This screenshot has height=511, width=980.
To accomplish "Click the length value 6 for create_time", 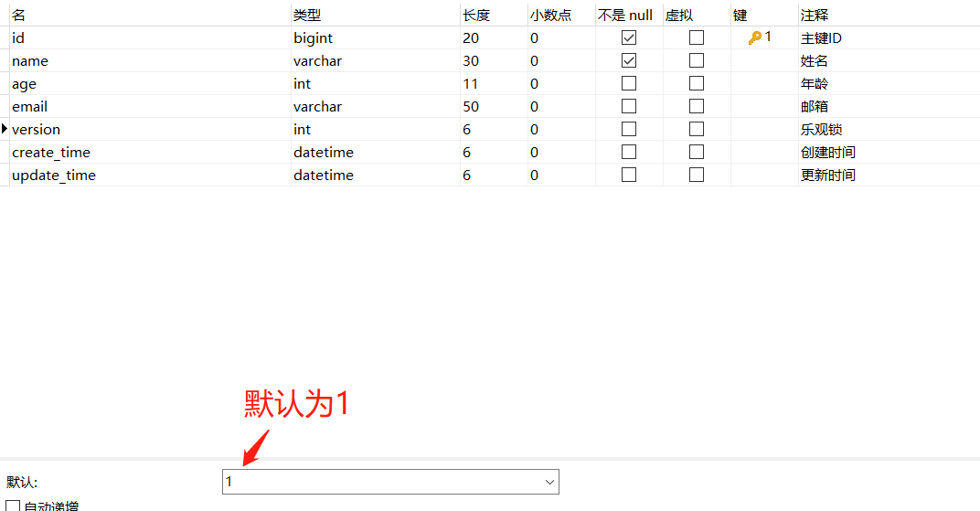I will click(494, 152).
